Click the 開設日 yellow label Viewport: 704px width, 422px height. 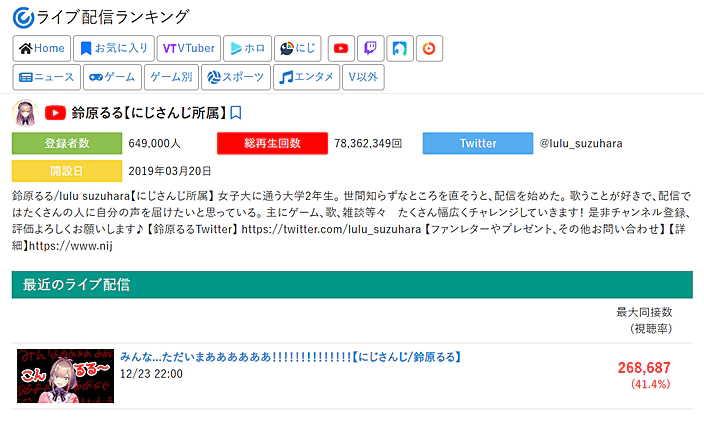(67, 171)
